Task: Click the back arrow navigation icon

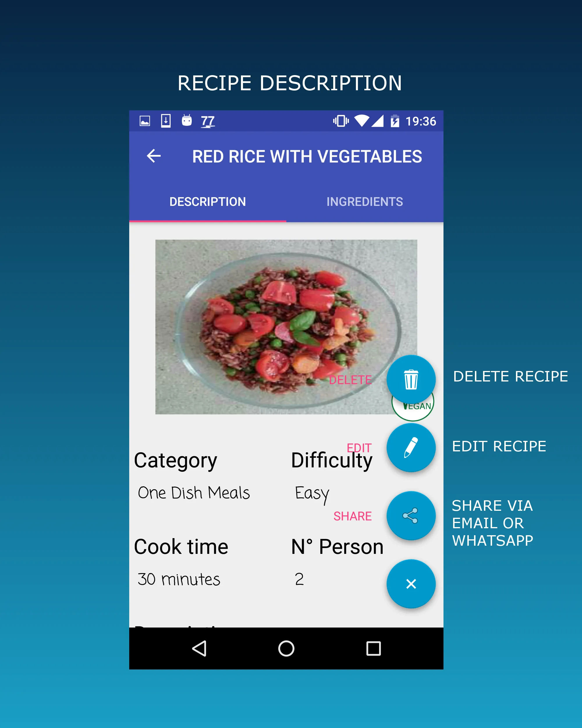Action: pos(156,157)
